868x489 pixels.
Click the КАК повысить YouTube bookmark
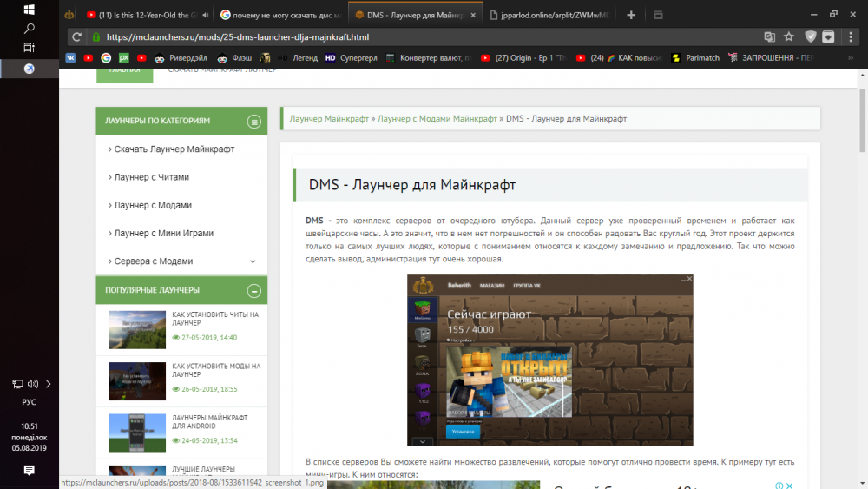coord(619,57)
